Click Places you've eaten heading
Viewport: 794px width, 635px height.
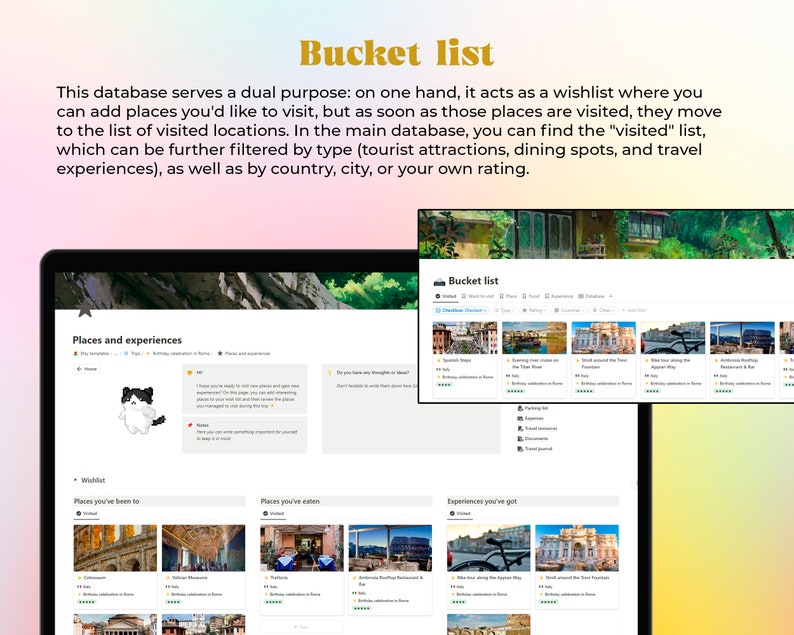[x=290, y=501]
